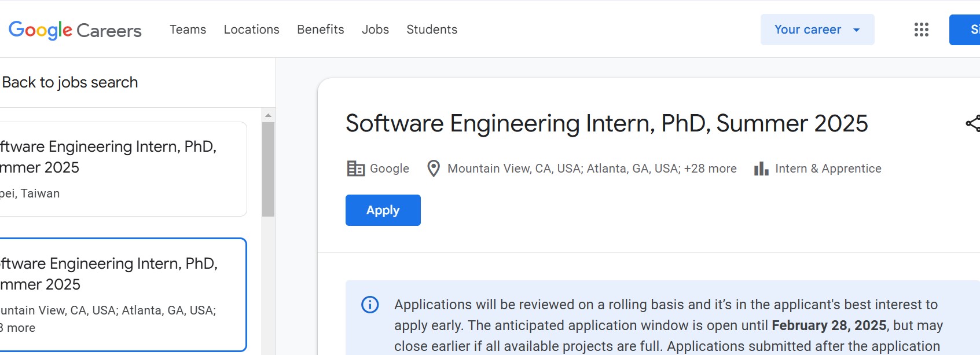Open the Teams menu item
This screenshot has width=980, height=355.
click(x=188, y=30)
